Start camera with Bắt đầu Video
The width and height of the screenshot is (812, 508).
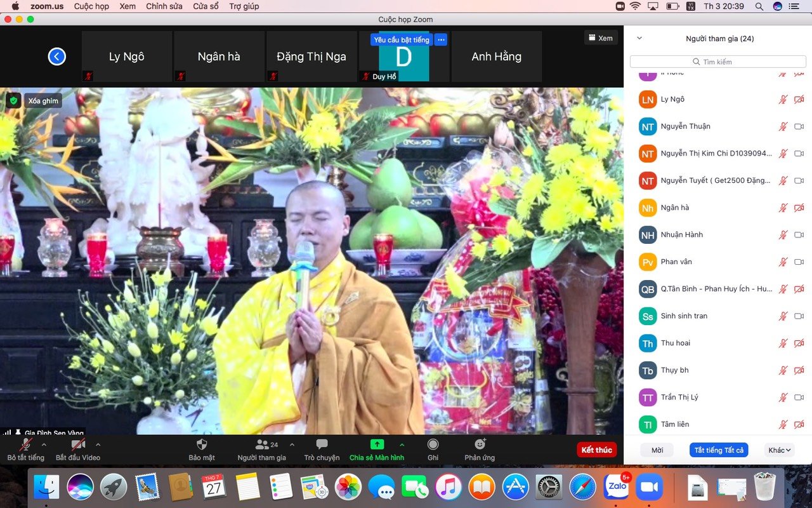pyautogui.click(x=77, y=444)
